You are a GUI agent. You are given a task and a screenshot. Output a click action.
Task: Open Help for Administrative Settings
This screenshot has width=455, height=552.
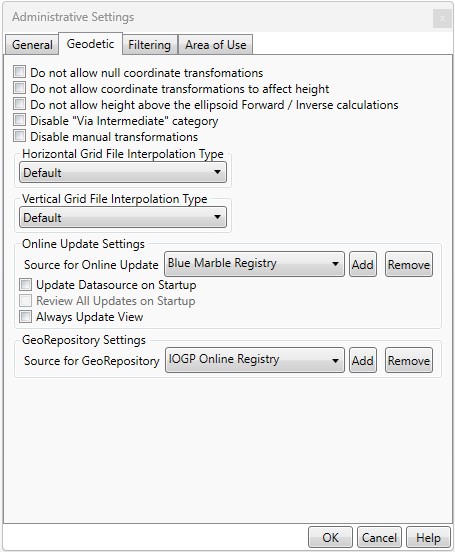428,537
